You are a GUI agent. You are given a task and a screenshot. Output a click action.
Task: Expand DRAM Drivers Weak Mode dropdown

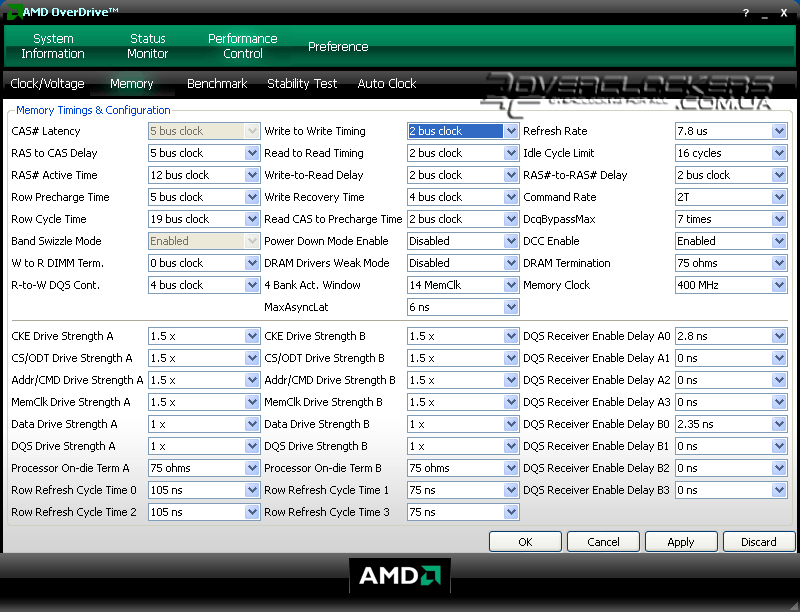(511, 263)
